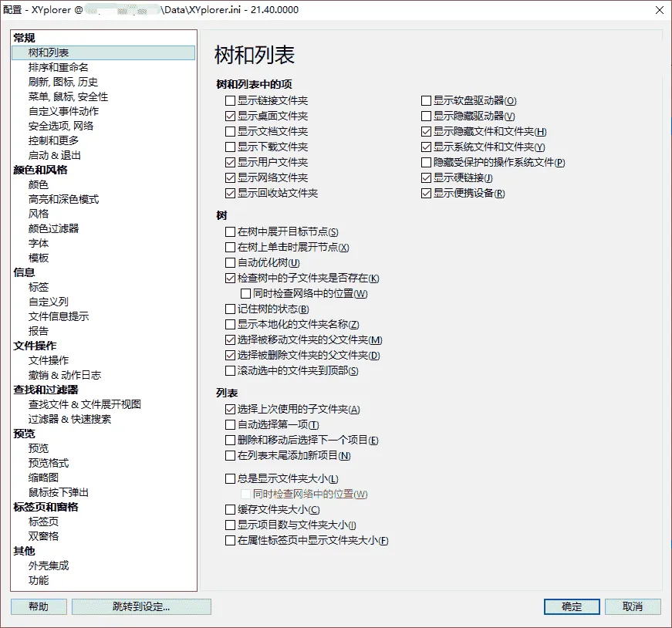
Task: Enable 自动优化树(U) checkbox
Action: [x=230, y=263]
